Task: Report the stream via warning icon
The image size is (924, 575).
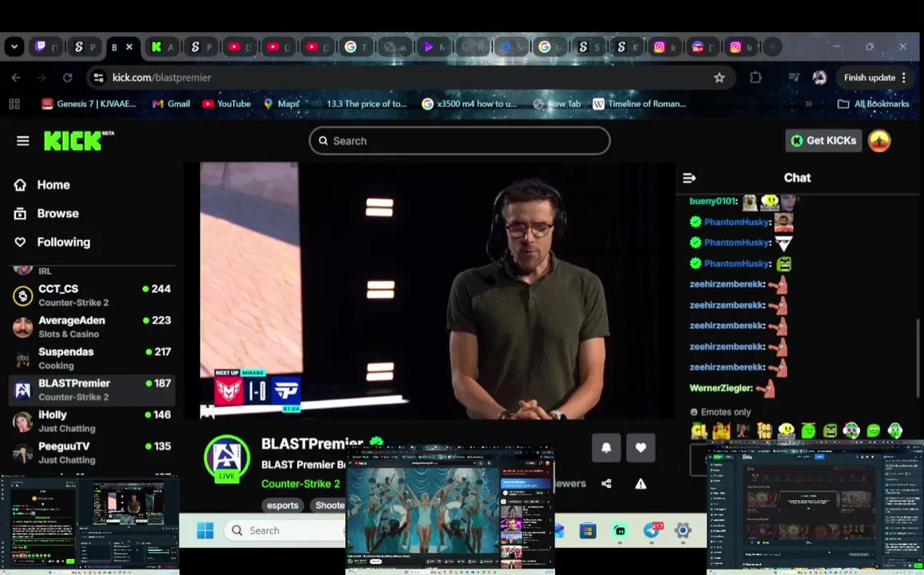Action: click(x=640, y=484)
